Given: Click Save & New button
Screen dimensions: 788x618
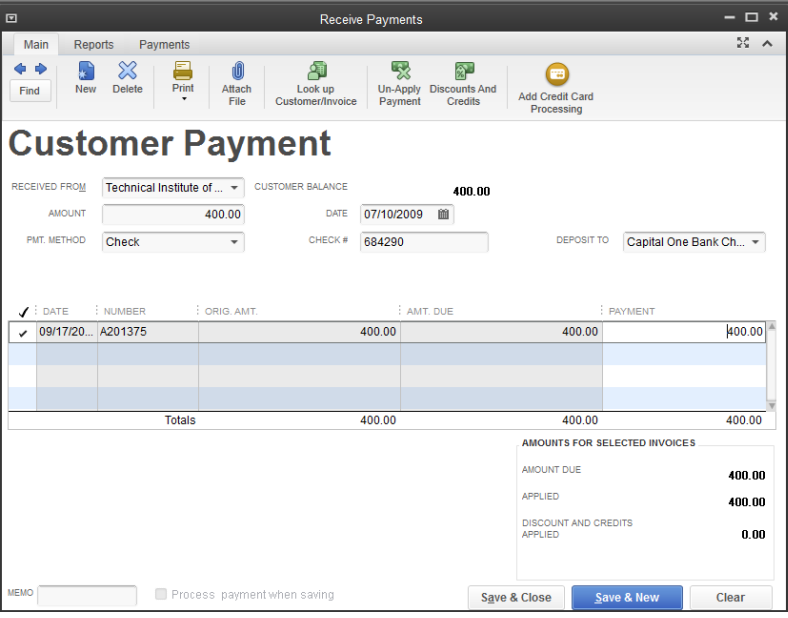Looking at the screenshot, I should tap(627, 598).
